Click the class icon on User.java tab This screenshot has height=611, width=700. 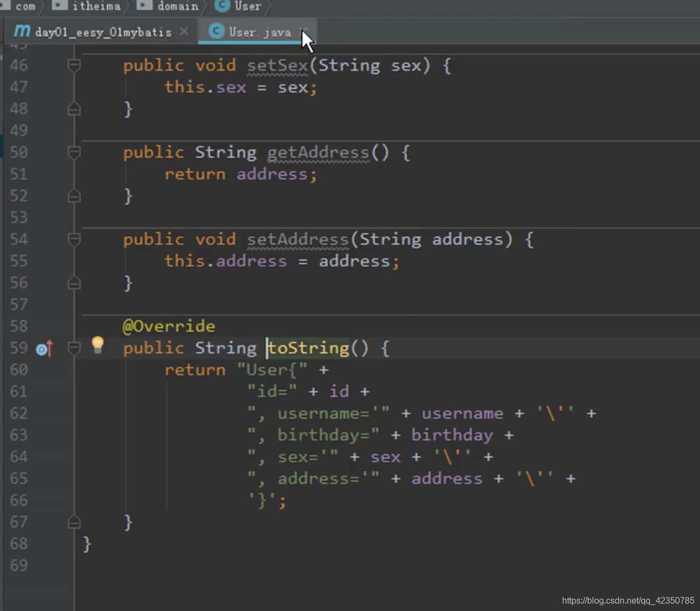[x=217, y=31]
